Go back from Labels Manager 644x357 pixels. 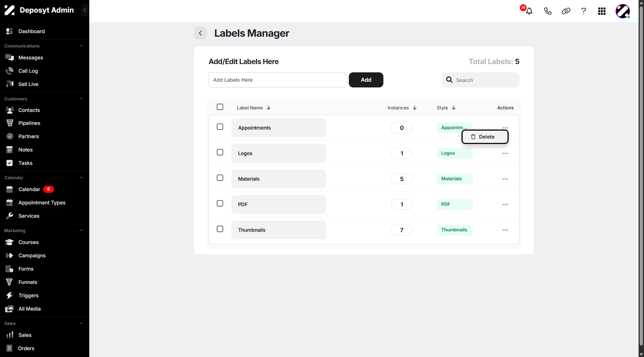click(201, 33)
